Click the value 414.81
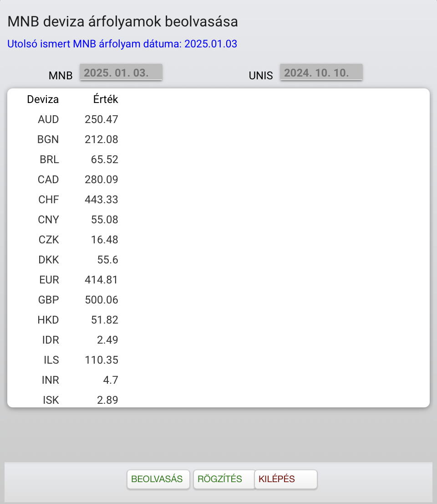Image resolution: width=437 pixels, height=504 pixels. tap(102, 280)
